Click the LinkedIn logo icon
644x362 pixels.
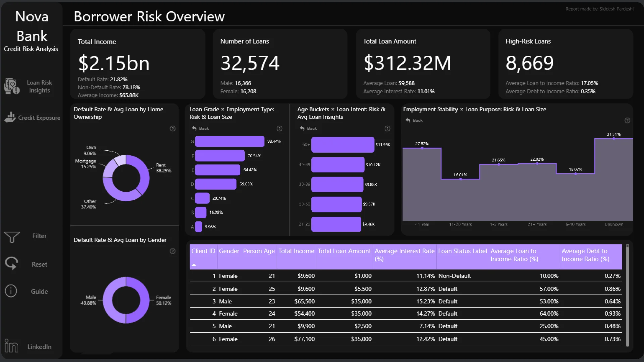[x=11, y=346]
